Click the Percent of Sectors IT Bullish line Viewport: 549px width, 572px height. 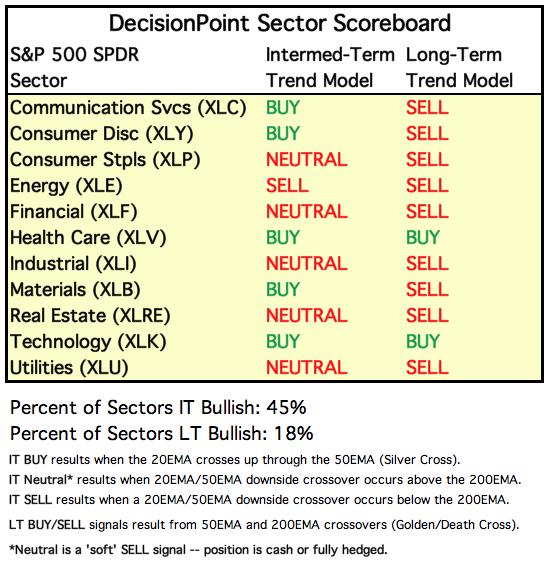pos(158,408)
